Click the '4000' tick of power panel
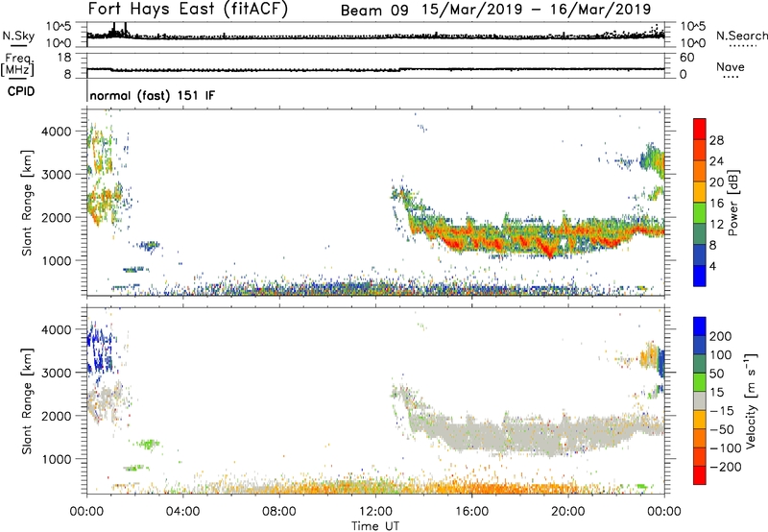Image resolution: width=768 pixels, height=532 pixels. [x=57, y=132]
